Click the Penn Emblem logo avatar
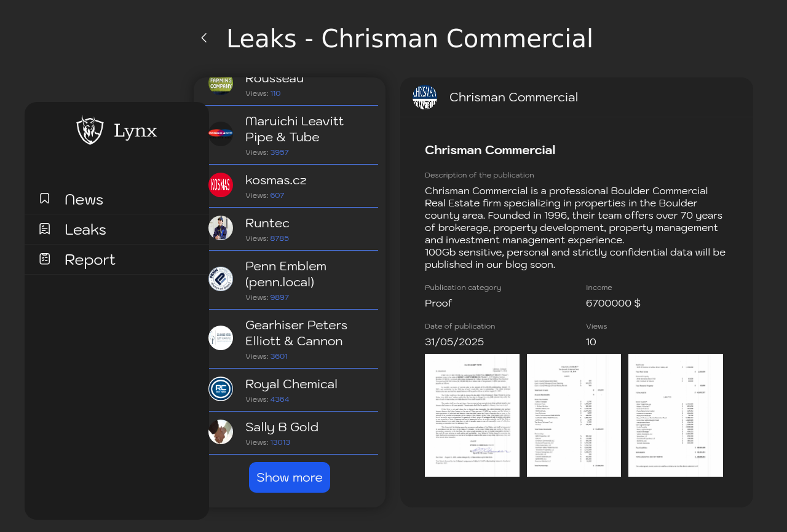This screenshot has width=787, height=532. click(x=221, y=279)
